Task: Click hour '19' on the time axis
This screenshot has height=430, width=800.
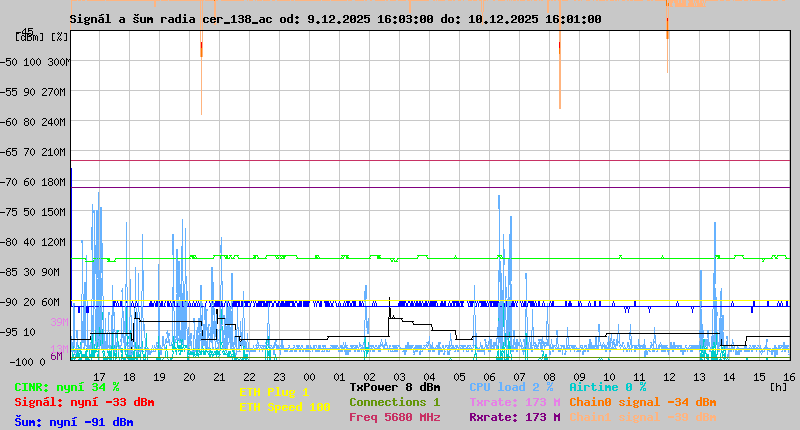Action: [160, 377]
